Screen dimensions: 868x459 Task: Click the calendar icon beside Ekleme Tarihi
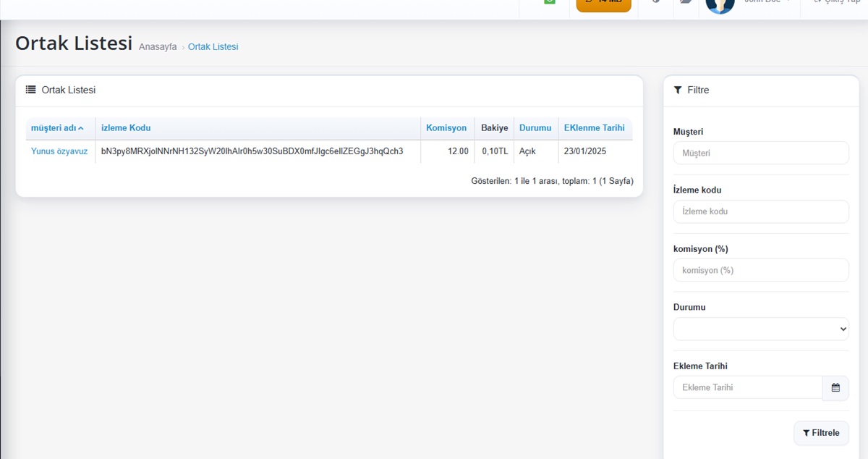[x=835, y=387]
